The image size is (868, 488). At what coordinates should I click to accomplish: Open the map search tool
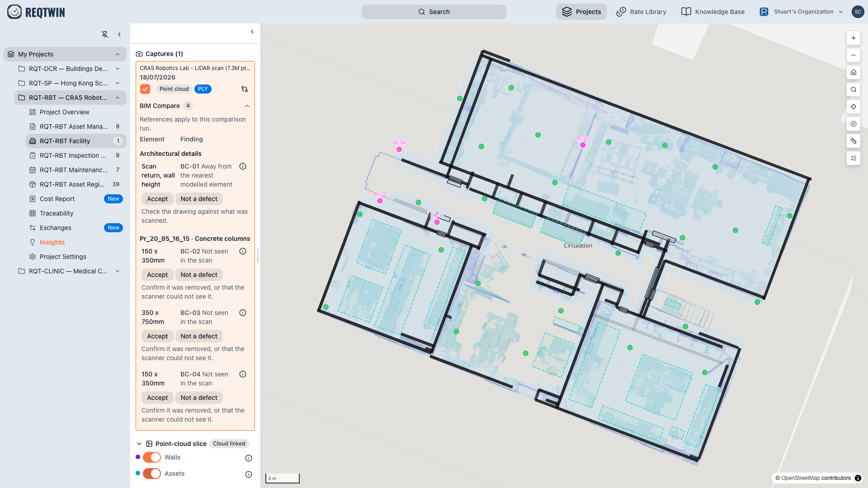(854, 89)
